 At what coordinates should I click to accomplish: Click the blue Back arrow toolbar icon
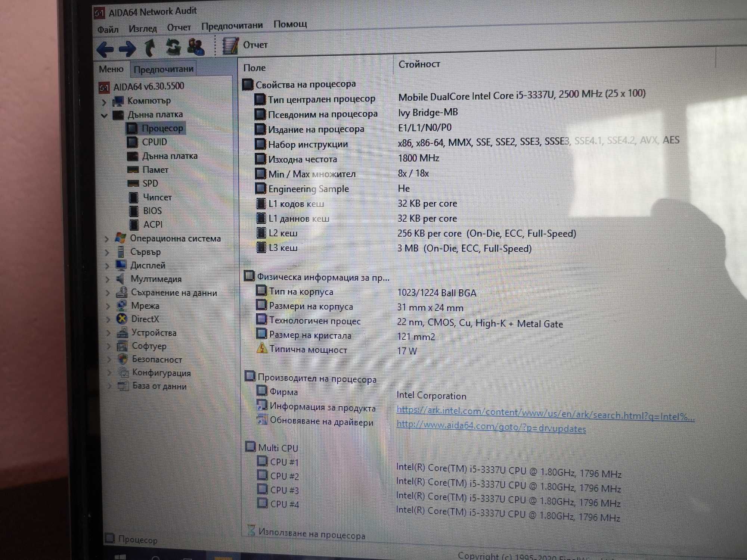click(x=105, y=49)
